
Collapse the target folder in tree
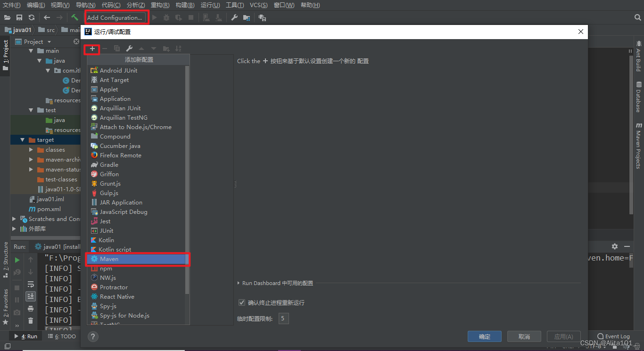(x=23, y=140)
